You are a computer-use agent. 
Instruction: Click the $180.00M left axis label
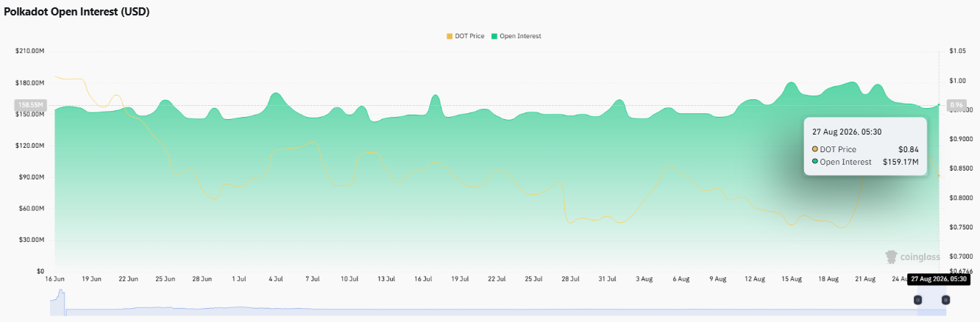(x=30, y=82)
